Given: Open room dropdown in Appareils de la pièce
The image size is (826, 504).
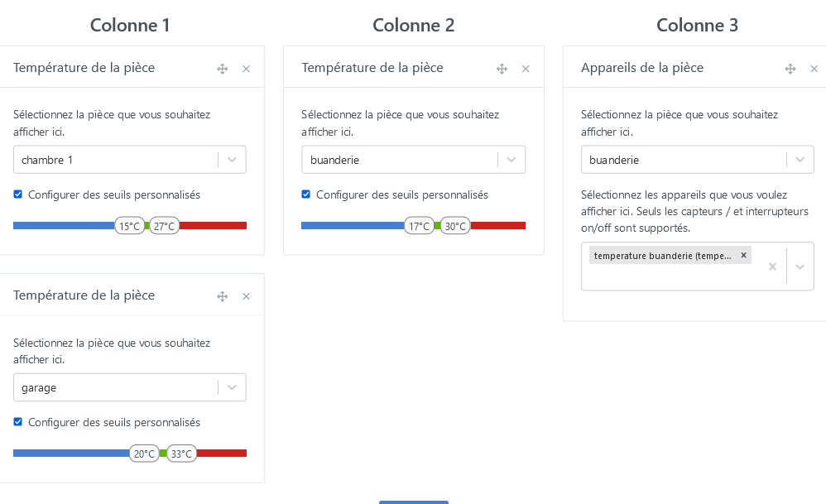Looking at the screenshot, I should [x=800, y=160].
